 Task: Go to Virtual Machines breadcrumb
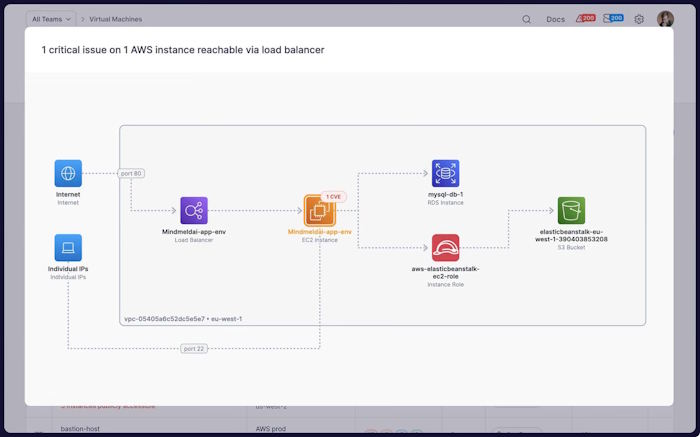(x=116, y=19)
